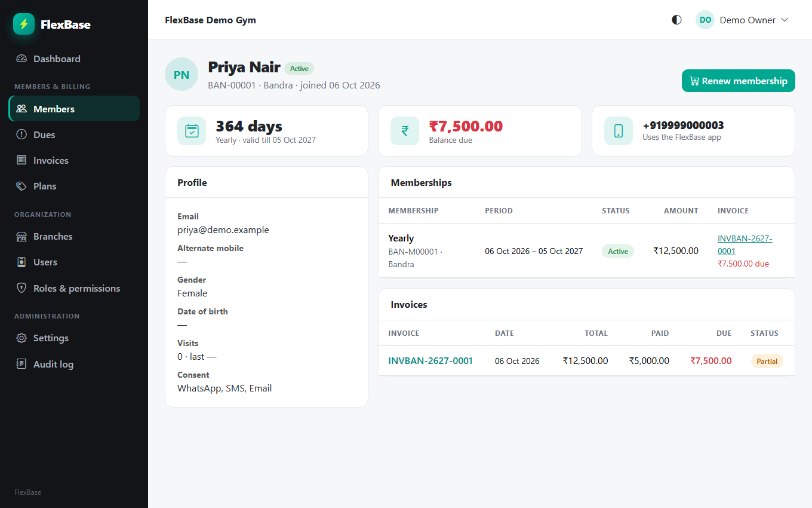Go to Dues in the sidebar
The image size is (812, 508).
[x=74, y=134]
